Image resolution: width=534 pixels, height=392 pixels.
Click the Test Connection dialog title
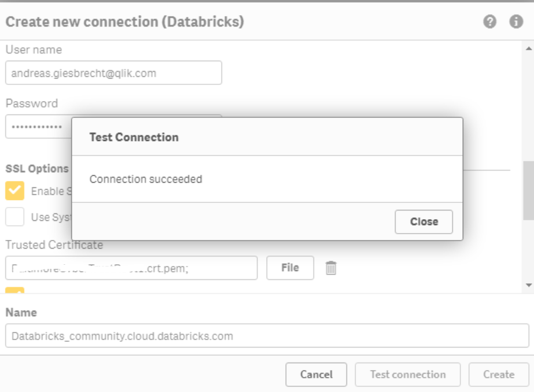click(134, 137)
